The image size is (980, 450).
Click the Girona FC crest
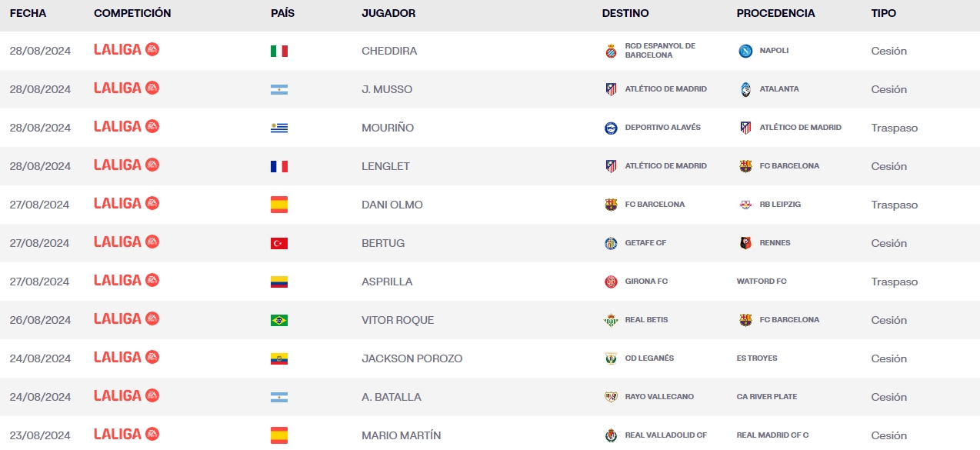click(611, 282)
